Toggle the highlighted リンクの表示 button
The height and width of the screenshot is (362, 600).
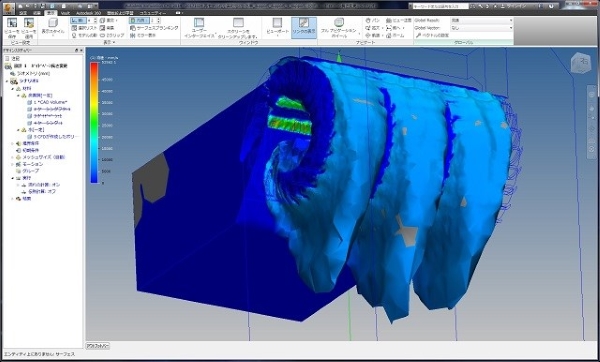coord(304,28)
